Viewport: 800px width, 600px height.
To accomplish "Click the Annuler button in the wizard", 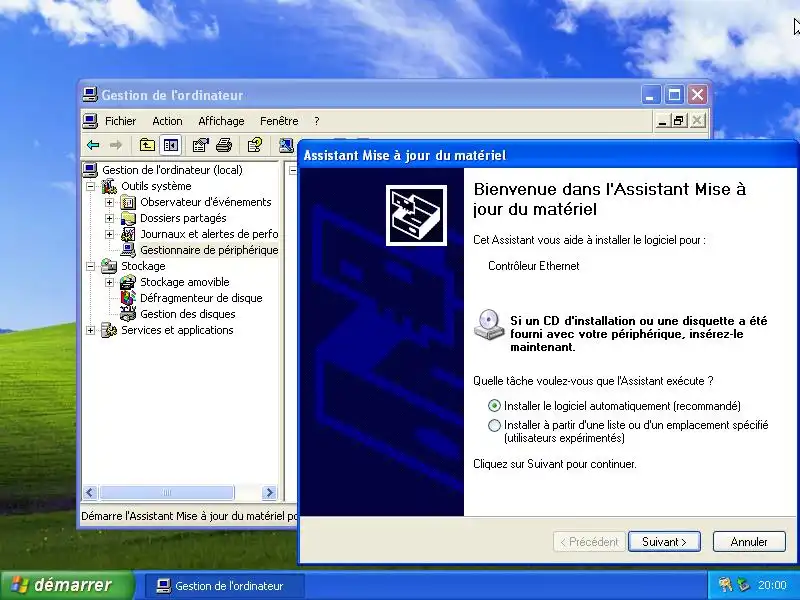I will tap(749, 542).
